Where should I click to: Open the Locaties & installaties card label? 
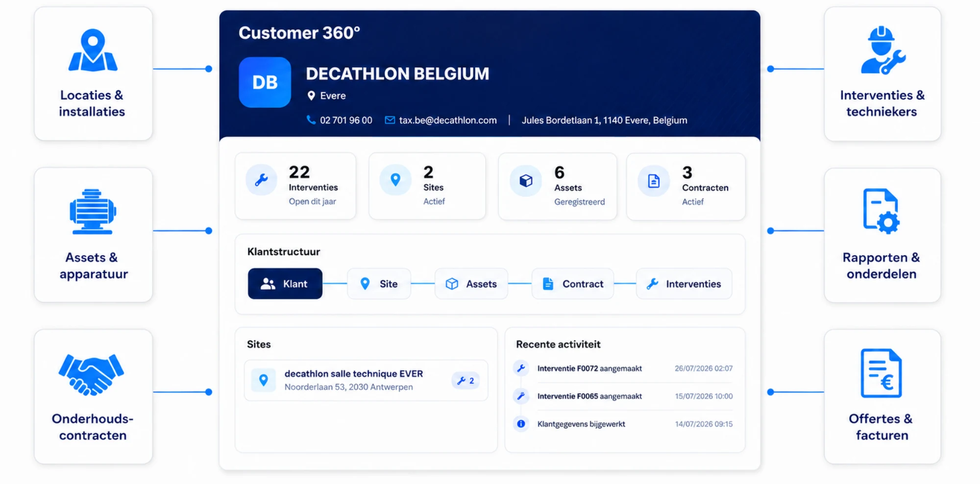[x=92, y=103]
